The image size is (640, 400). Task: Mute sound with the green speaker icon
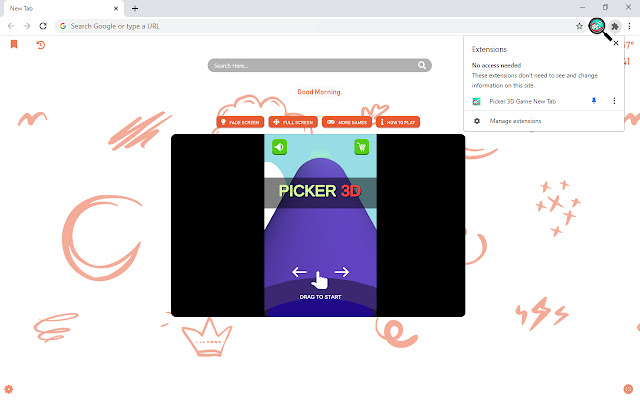tap(280, 147)
